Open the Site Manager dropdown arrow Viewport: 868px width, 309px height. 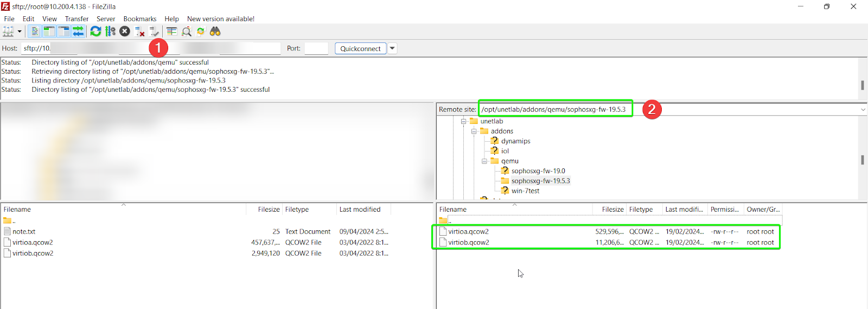[20, 31]
